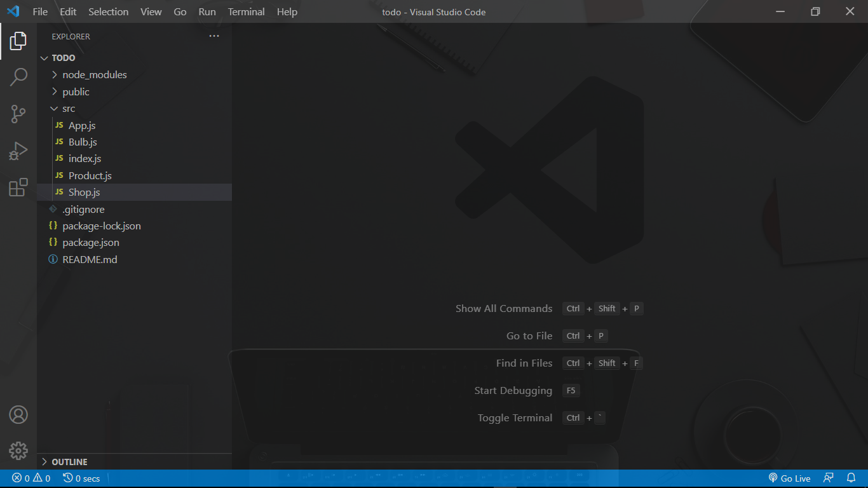
Task: Expand the node_modules folder
Action: (55, 74)
